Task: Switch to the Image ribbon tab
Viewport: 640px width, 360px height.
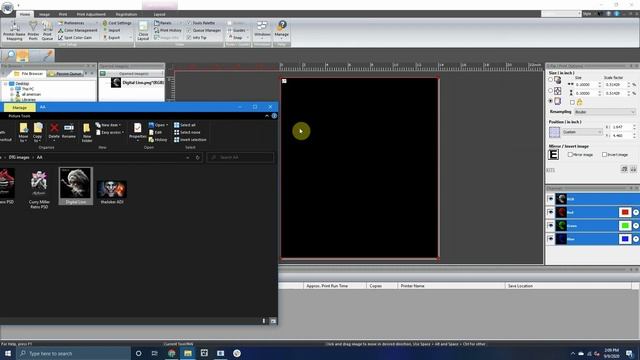Action: click(x=44, y=14)
